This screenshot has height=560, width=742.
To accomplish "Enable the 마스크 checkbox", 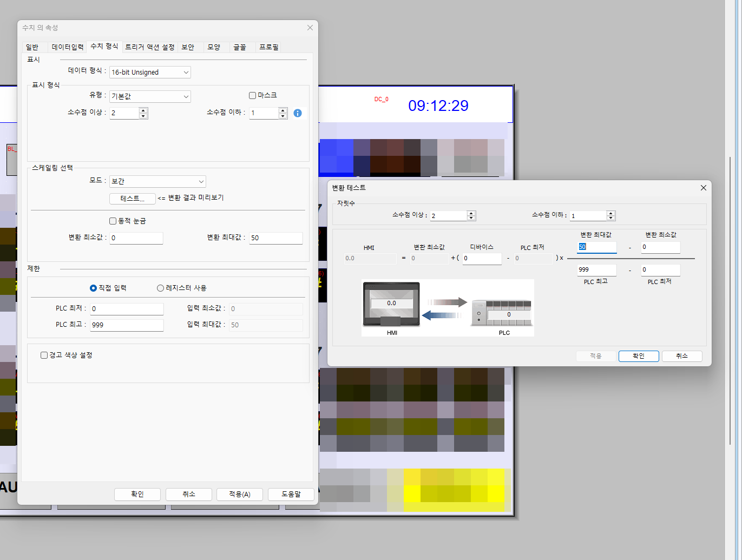I will (252, 95).
